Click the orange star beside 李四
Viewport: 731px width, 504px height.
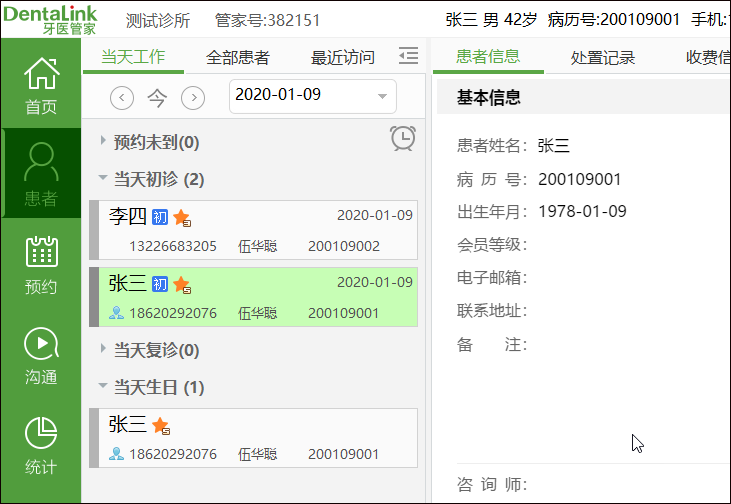(x=181, y=217)
